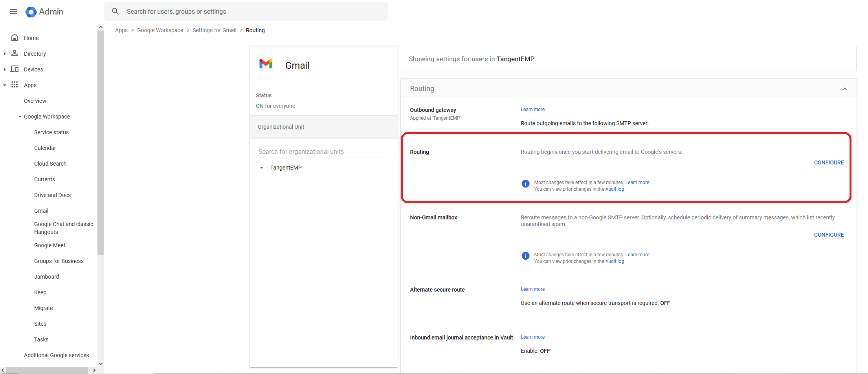The width and height of the screenshot is (868, 374).
Task: Open Learn more for Alternate secure route
Action: pyautogui.click(x=533, y=289)
